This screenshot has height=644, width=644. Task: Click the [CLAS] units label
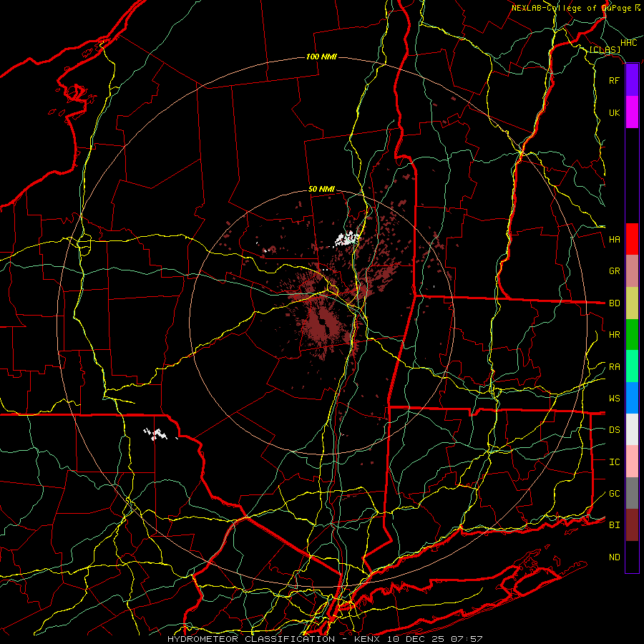point(605,50)
